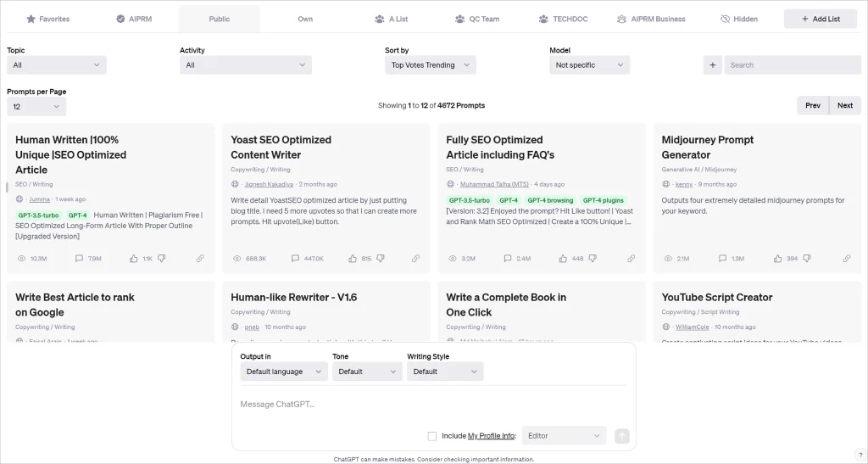The height and width of the screenshot is (464, 868).
Task: Open the TECHDOC list tab
Action: pyautogui.click(x=563, y=19)
